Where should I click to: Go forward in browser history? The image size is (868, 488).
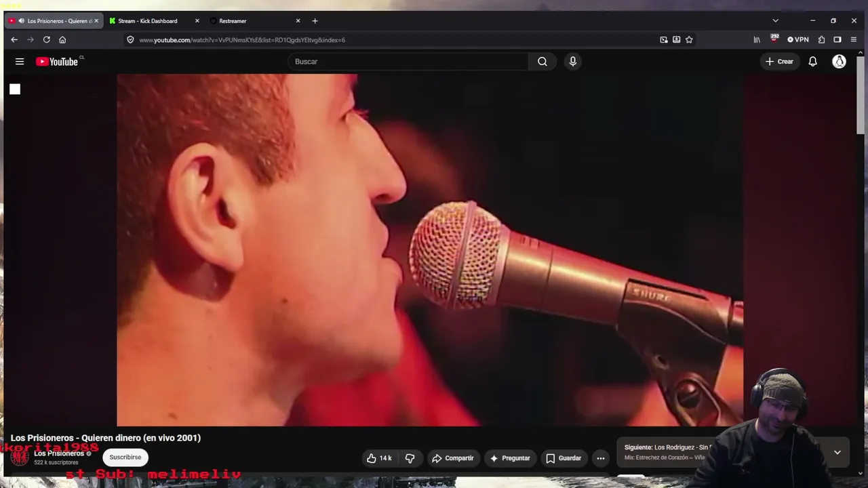coord(31,40)
